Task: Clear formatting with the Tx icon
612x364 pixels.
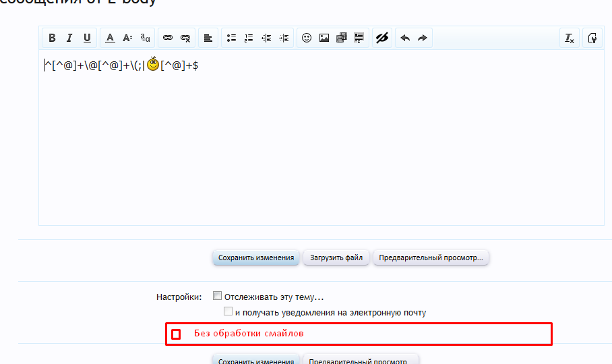Action: 570,38
